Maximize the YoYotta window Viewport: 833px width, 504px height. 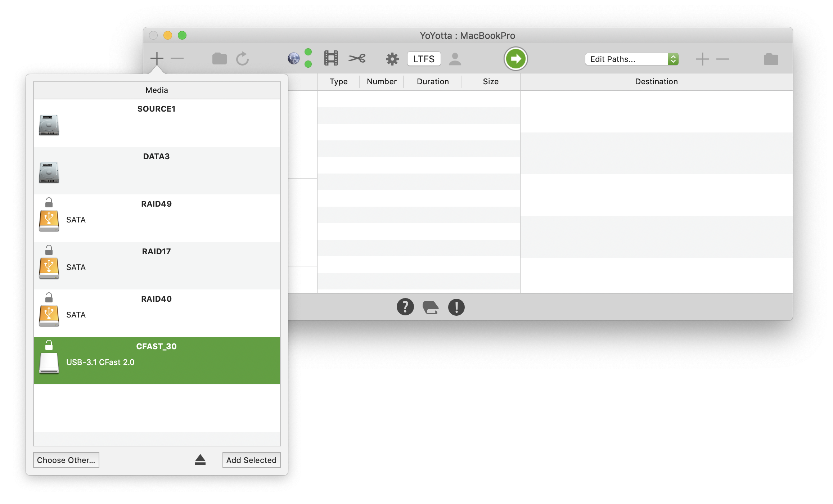[182, 35]
